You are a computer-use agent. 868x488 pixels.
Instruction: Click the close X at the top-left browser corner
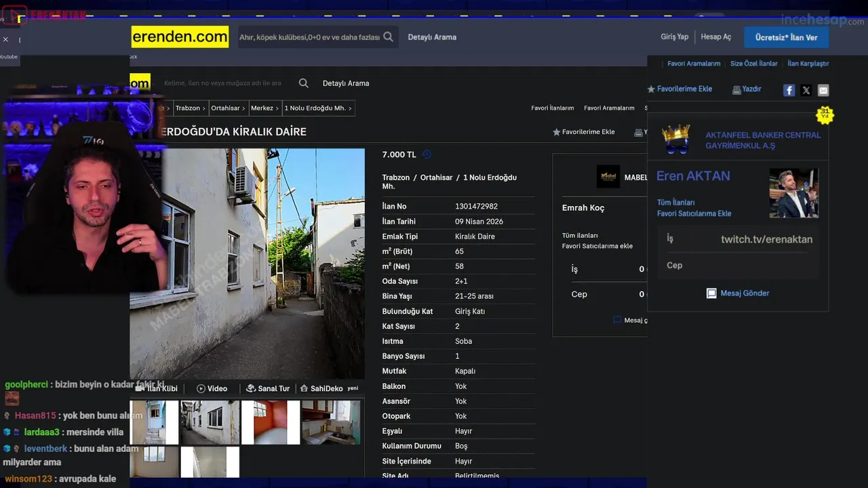(x=5, y=39)
